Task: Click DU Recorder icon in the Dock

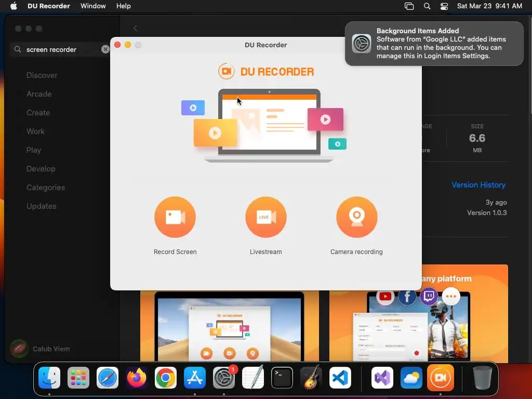Action: click(x=441, y=378)
